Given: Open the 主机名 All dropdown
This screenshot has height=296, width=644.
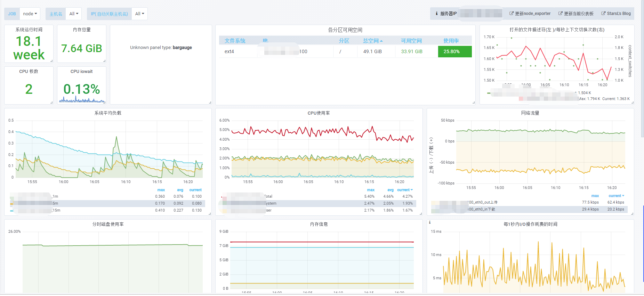Looking at the screenshot, I should point(74,14).
